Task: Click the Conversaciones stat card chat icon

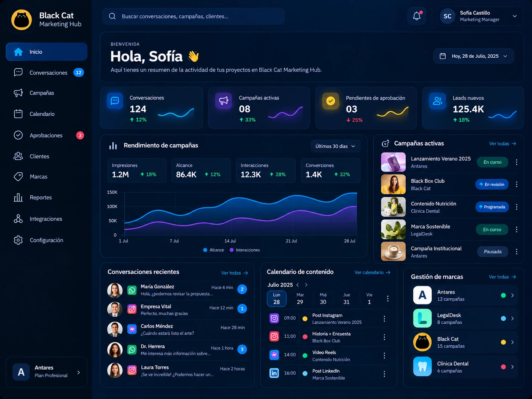Action: tap(115, 101)
